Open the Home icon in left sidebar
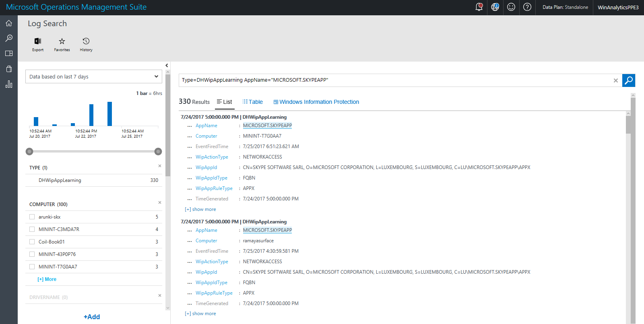The image size is (644, 324). point(9,23)
